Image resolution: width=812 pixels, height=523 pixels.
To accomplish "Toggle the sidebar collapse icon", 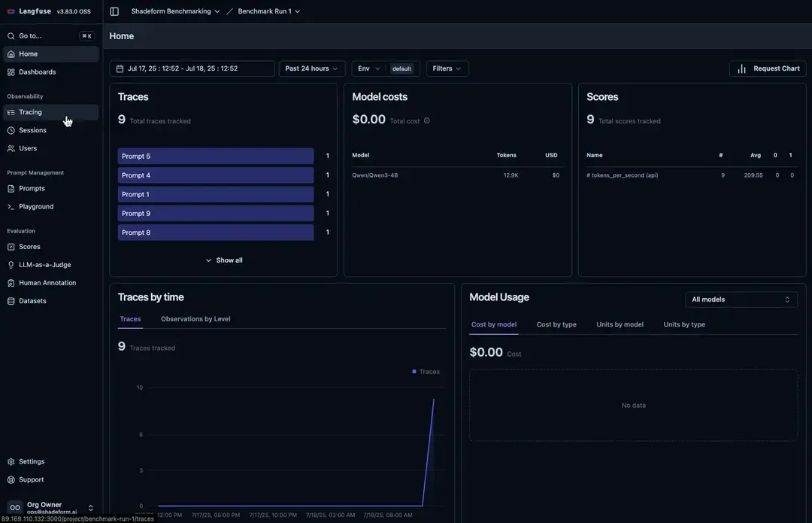I will coord(114,11).
